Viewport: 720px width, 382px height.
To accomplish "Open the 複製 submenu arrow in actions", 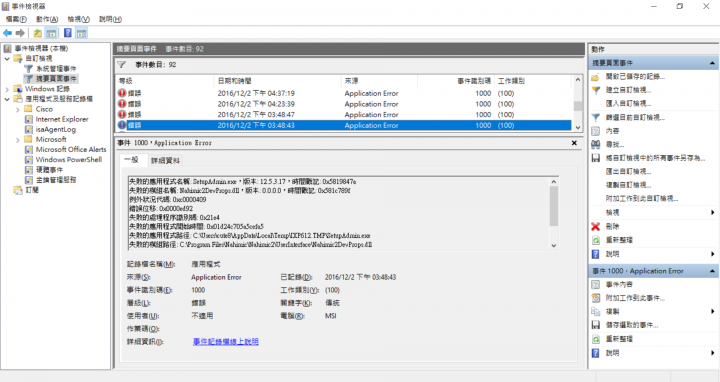I will pyautogui.click(x=713, y=312).
